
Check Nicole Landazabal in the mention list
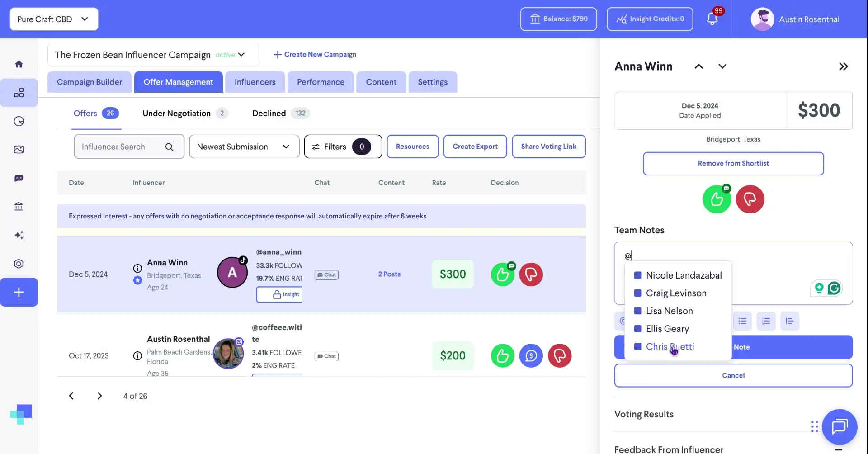click(638, 275)
